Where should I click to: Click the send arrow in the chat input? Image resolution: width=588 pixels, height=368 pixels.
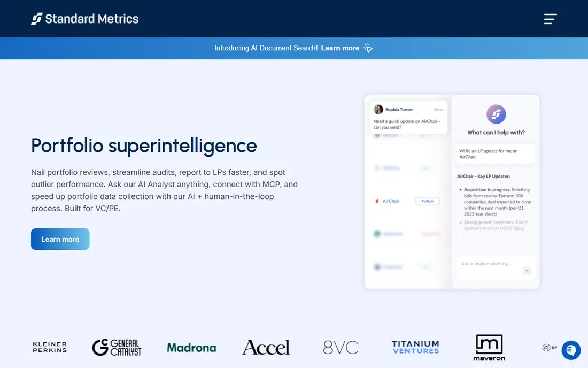click(x=527, y=271)
